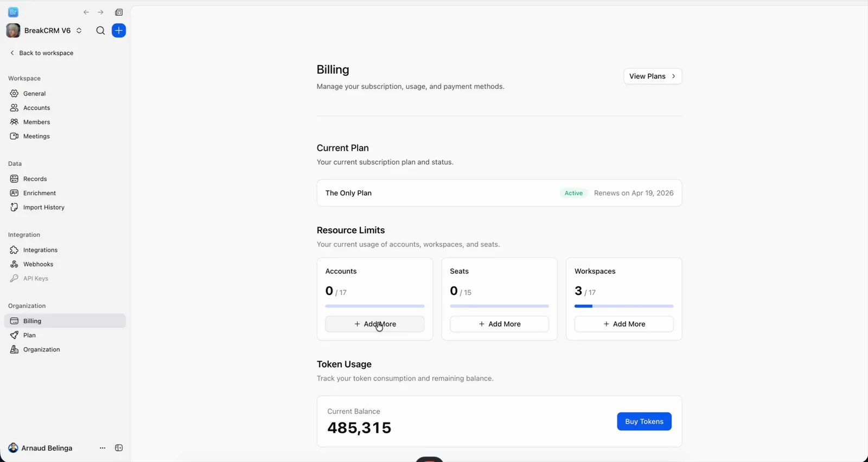The width and height of the screenshot is (868, 462).
Task: Click The Only Plan row
Action: coord(499,193)
